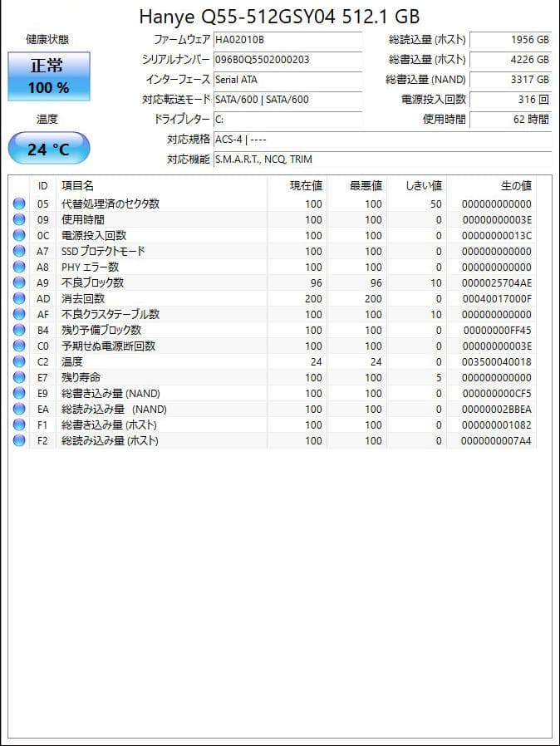Select the 消去回数 attribute name
Viewport: 560px width, 746px height.
[x=83, y=298]
